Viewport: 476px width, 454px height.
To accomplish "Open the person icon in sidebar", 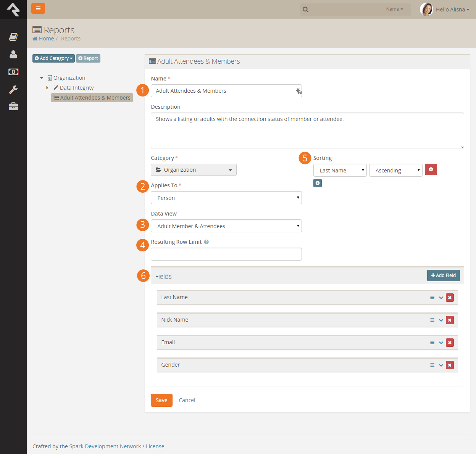I will [13, 55].
